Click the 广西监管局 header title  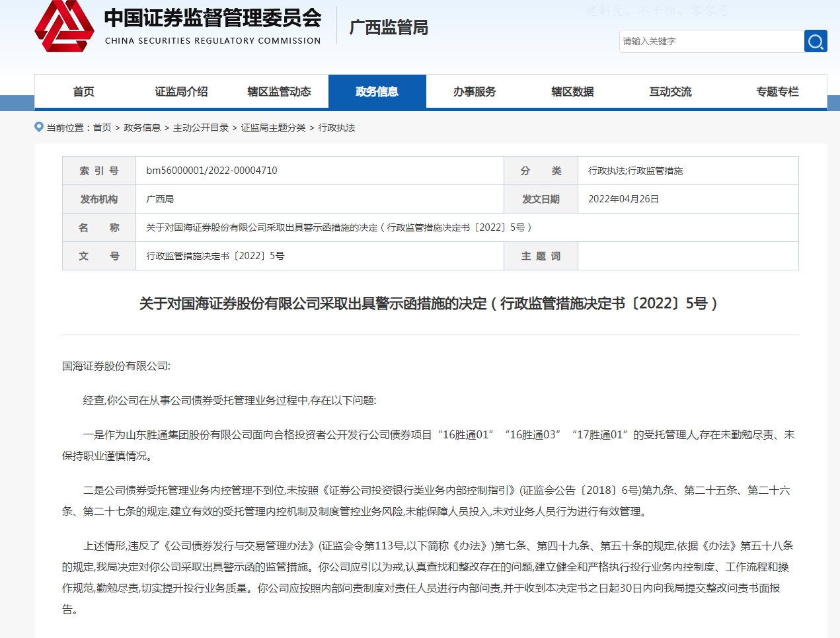[389, 27]
